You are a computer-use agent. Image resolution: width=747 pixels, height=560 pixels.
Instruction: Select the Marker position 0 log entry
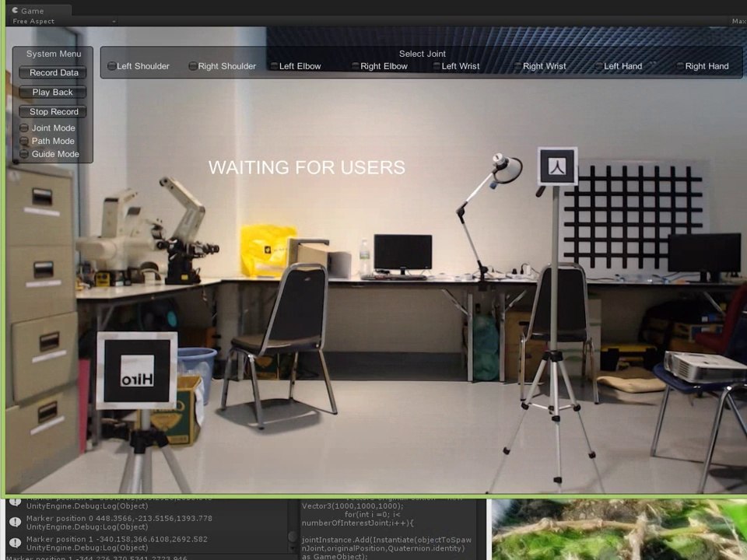click(x=148, y=523)
